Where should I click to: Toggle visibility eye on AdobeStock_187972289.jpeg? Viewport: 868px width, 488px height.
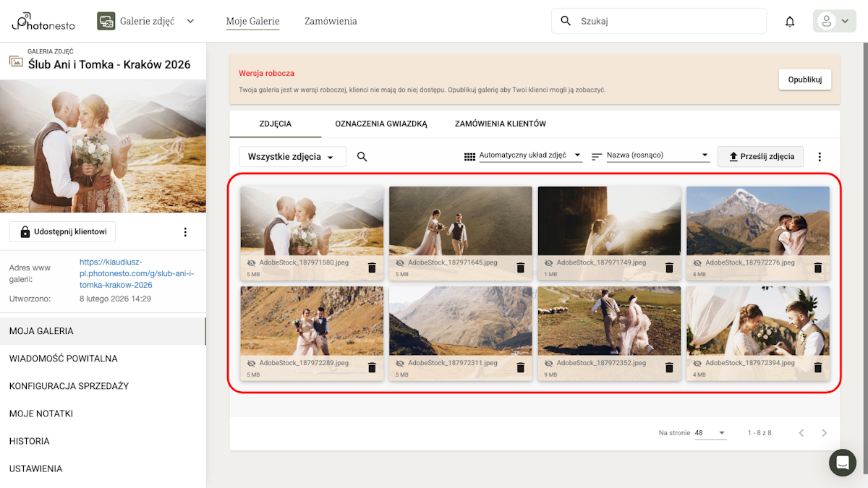(x=252, y=363)
